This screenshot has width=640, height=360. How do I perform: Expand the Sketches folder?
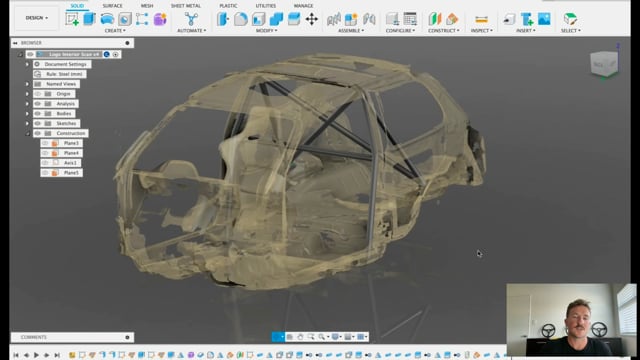click(x=27, y=123)
